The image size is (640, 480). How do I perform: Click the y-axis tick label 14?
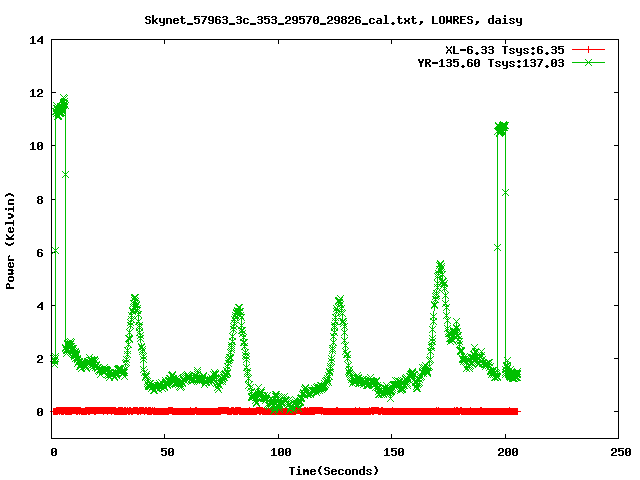36,40
